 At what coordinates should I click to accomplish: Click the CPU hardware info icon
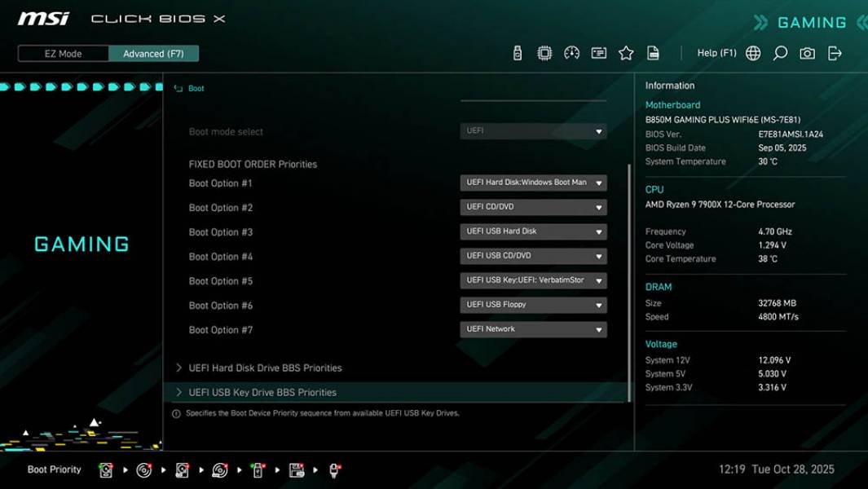[x=544, y=52]
